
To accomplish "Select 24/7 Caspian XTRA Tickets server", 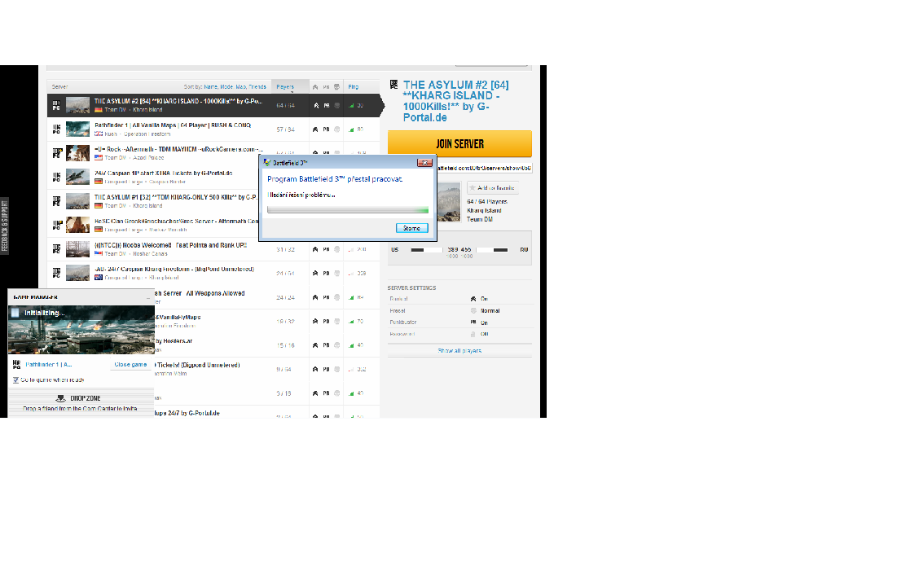I will point(153,177).
